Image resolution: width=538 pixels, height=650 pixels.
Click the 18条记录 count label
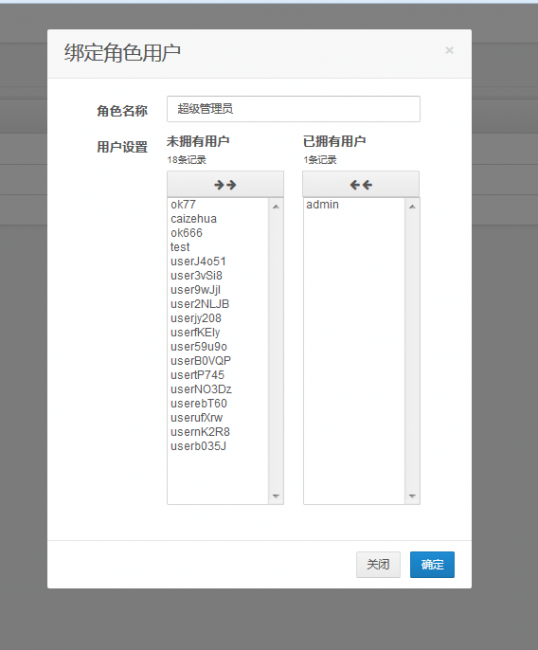[187, 160]
